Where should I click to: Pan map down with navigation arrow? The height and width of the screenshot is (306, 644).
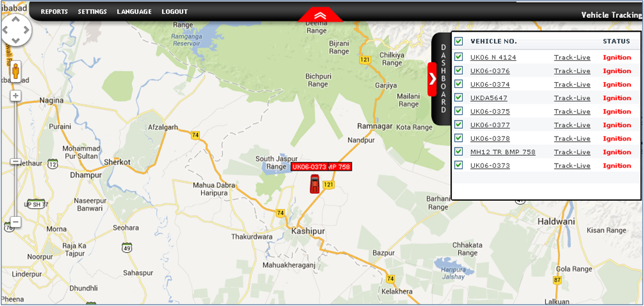tap(15, 40)
